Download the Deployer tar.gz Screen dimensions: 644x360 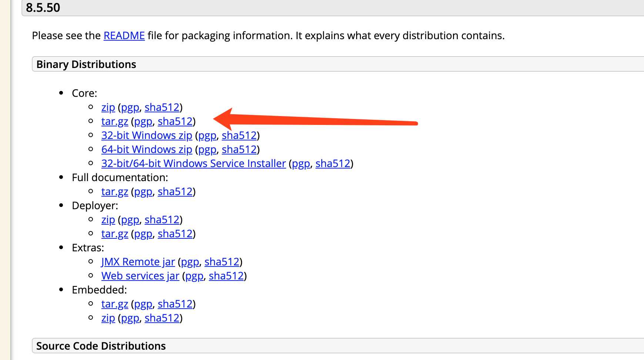point(115,234)
